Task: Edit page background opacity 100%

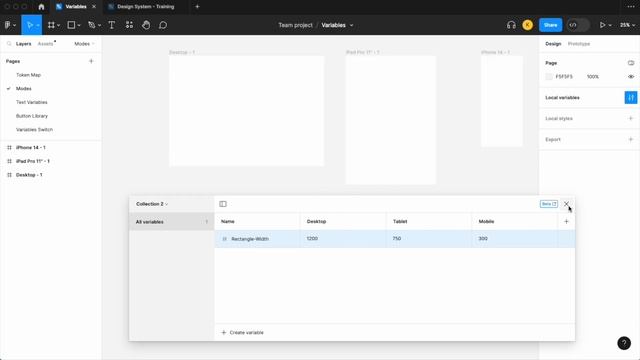Action: click(593, 77)
